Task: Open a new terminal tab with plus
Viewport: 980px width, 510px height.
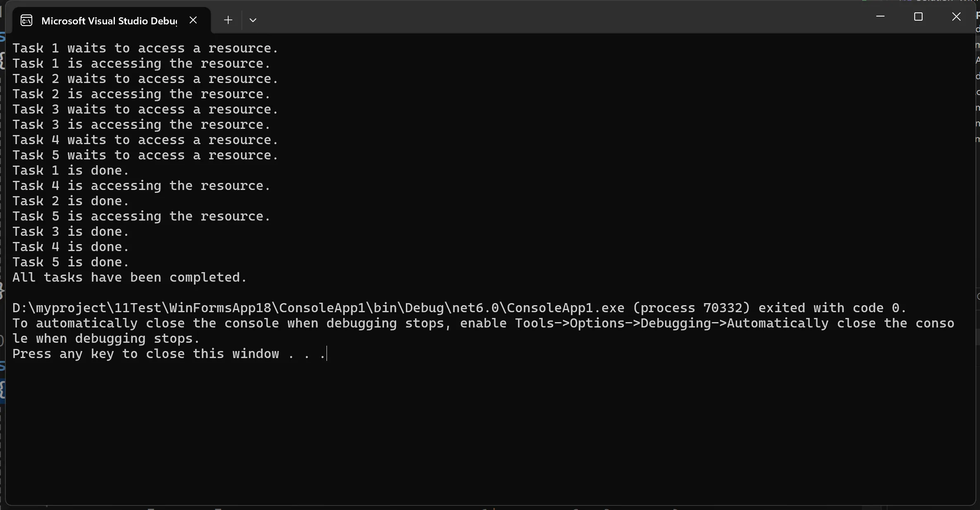Action: pos(228,20)
